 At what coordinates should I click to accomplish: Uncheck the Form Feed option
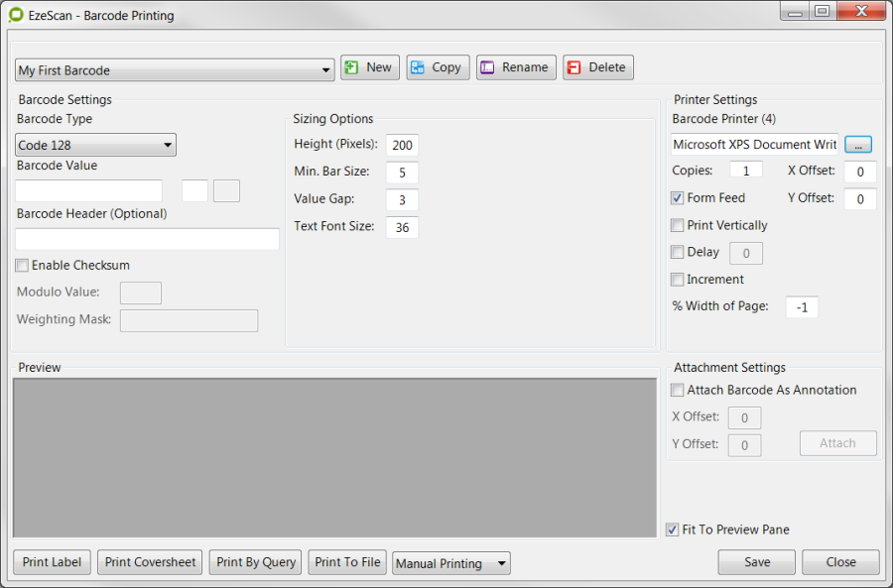[x=678, y=198]
